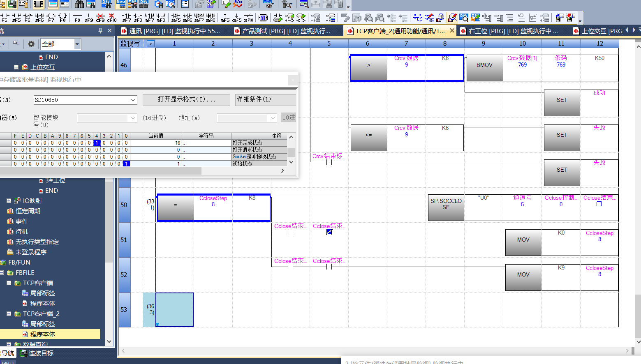Image resolution: width=641 pixels, height=364 pixels.
Task: Click the F9 horizontal line icon
Action: pos(77,18)
